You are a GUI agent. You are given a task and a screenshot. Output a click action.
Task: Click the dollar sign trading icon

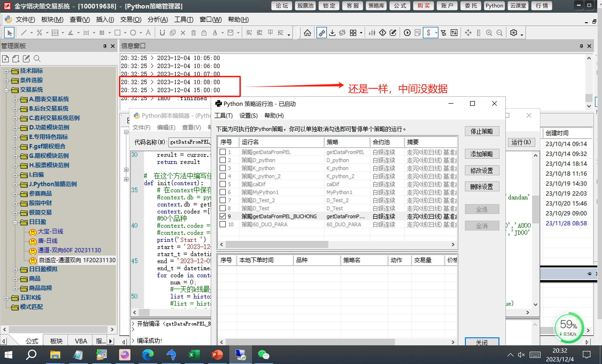[429, 32]
